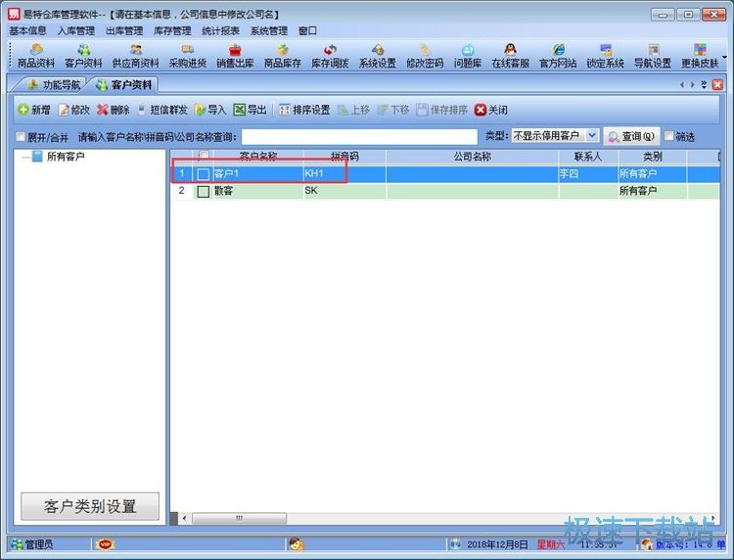This screenshot has height=560, width=734.
Task: Open the 统计报表 menu
Action: click(x=220, y=31)
